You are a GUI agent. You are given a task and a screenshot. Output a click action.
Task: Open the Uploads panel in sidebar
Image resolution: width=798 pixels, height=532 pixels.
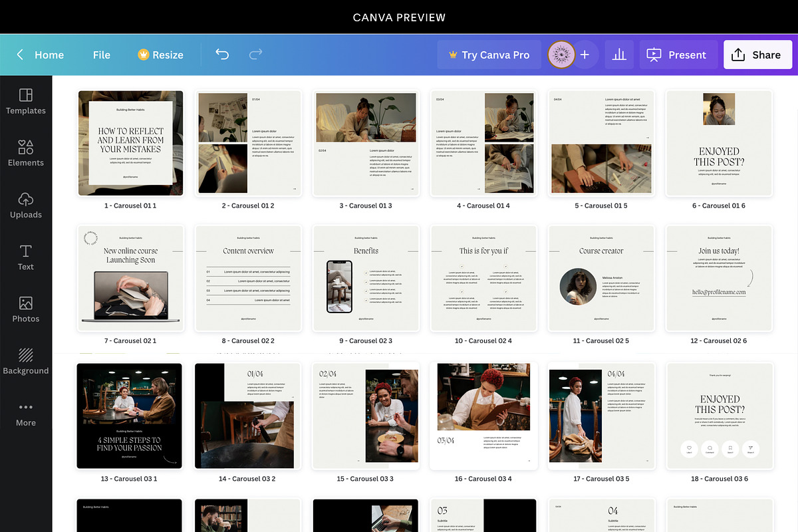[26, 205]
